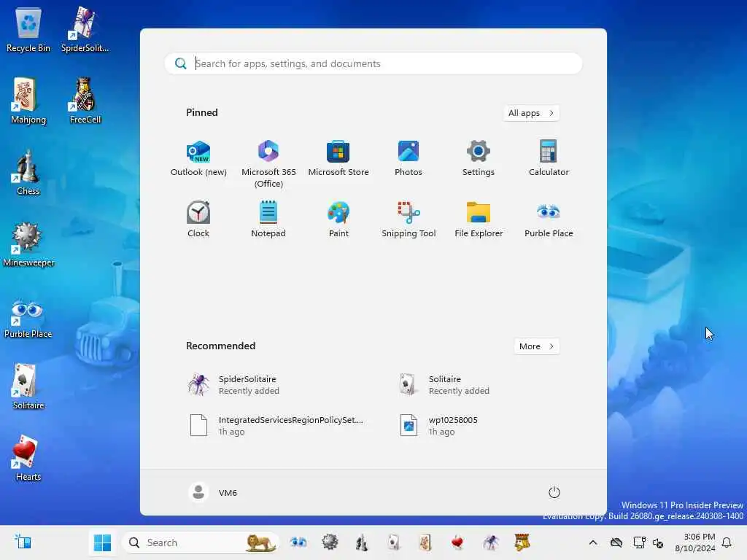Open Mahjong from the taskbar
This screenshot has width=747, height=560.
(x=425, y=542)
